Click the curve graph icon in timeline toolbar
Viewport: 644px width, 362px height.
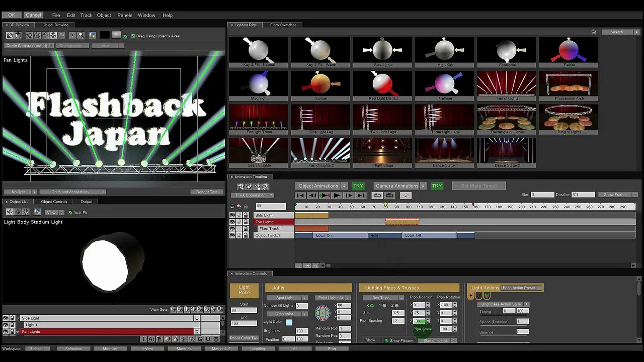[x=406, y=196]
